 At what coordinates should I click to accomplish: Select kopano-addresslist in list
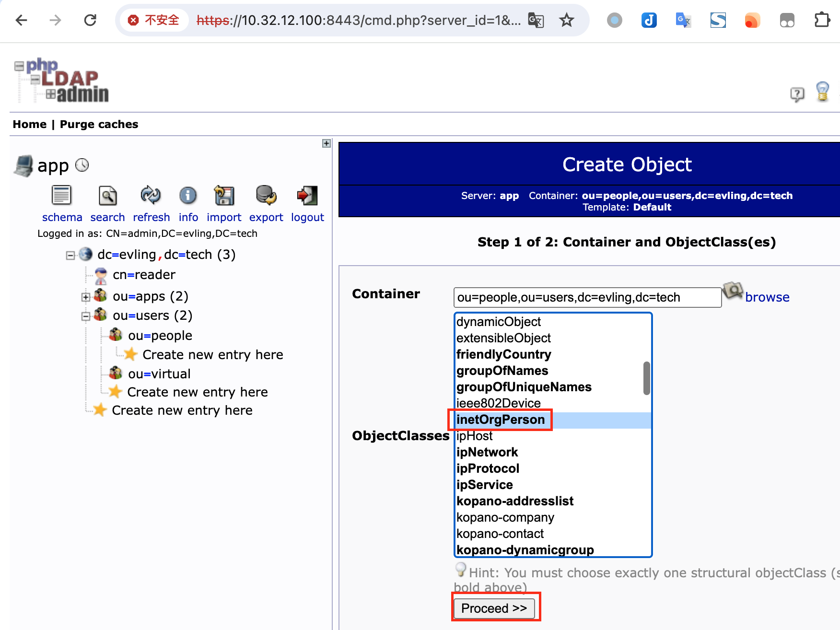553,501
